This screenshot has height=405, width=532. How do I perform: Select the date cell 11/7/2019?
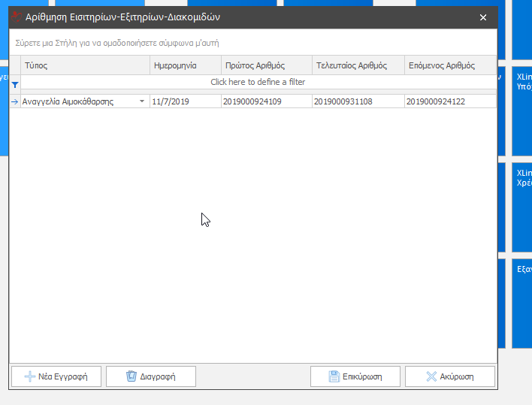[186, 101]
